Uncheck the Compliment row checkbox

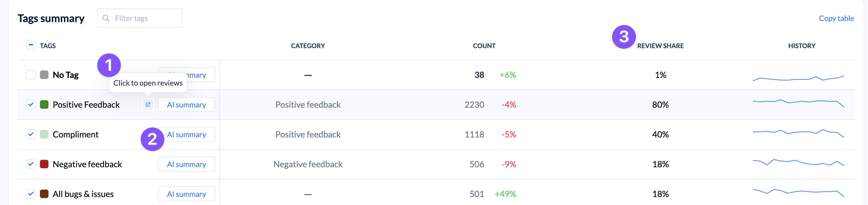(31, 134)
